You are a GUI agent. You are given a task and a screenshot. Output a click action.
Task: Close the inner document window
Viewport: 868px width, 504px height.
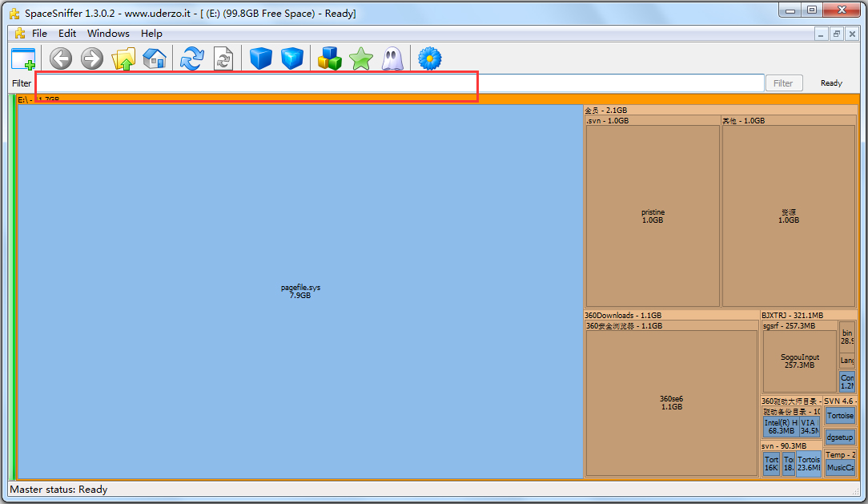tap(853, 34)
